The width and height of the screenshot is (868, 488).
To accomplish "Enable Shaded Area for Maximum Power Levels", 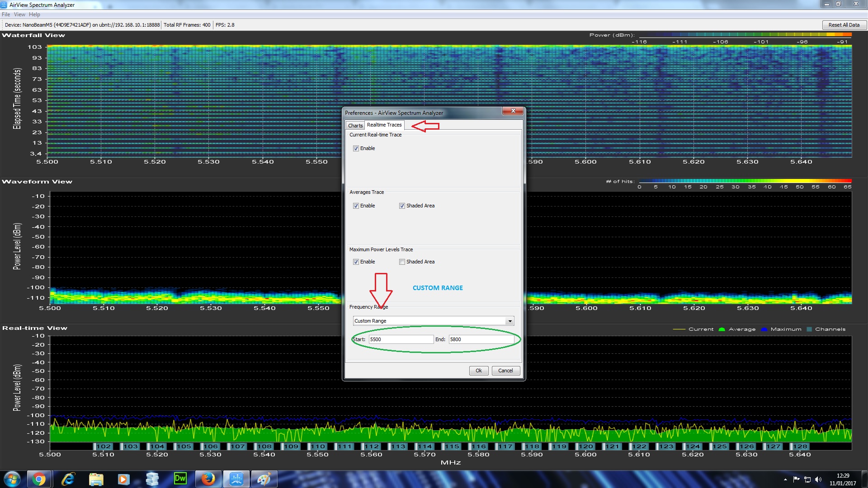I will 402,262.
